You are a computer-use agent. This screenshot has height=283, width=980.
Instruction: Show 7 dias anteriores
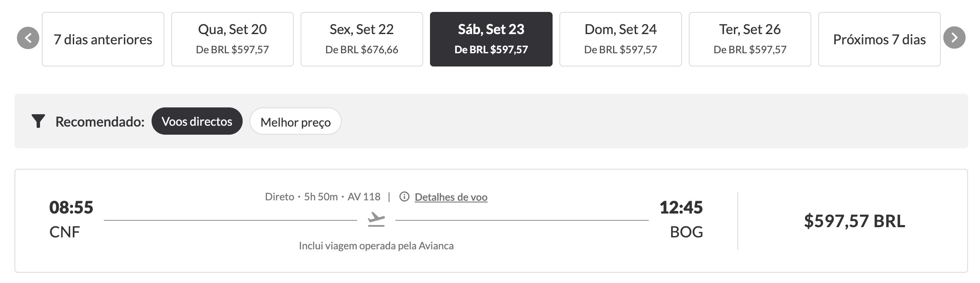[x=103, y=39]
